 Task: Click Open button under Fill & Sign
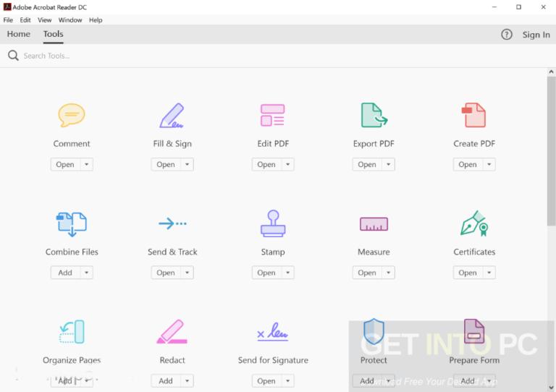click(x=166, y=164)
